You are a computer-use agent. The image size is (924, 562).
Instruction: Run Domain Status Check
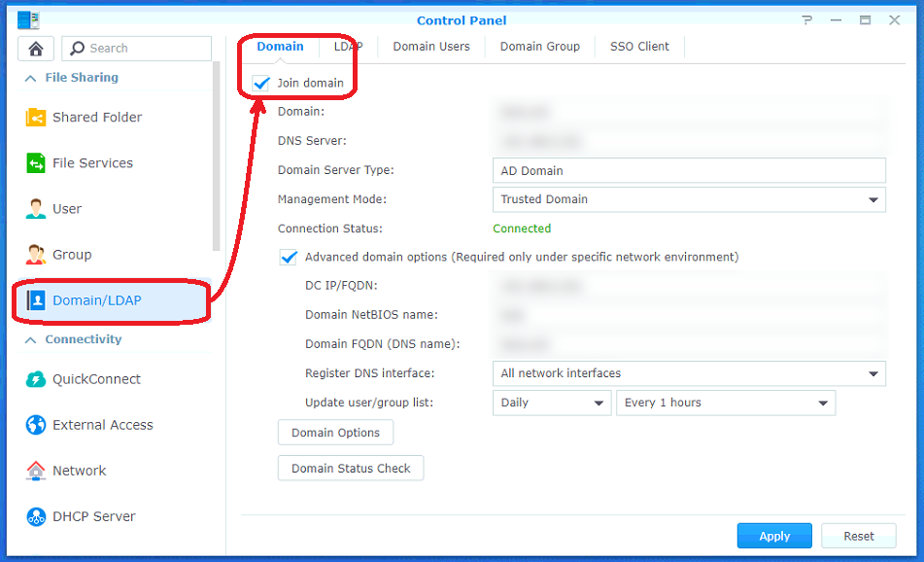[x=351, y=468]
